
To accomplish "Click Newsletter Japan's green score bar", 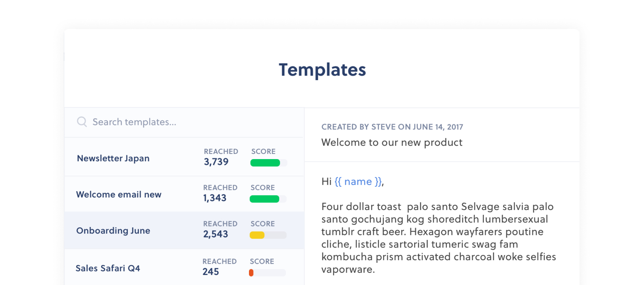I will point(265,163).
